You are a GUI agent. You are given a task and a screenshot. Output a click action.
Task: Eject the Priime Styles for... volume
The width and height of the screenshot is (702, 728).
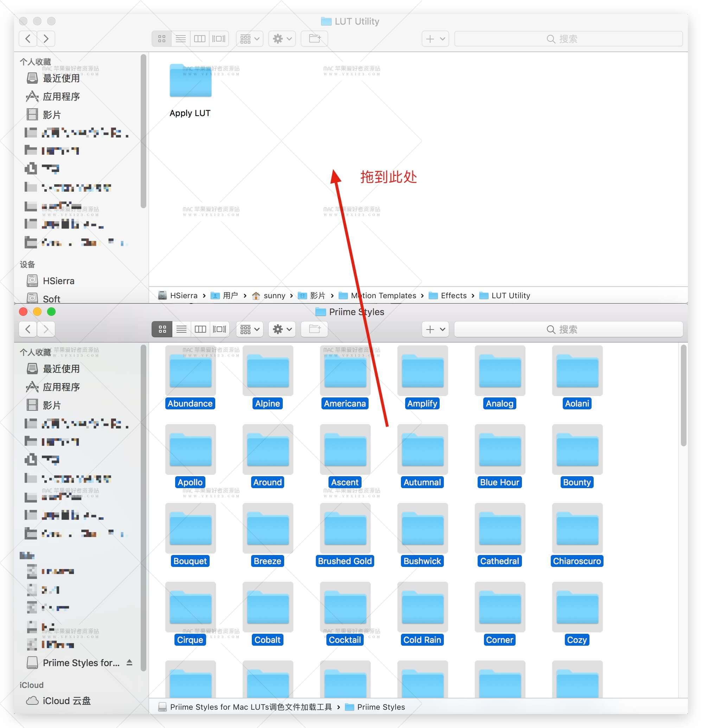tap(129, 663)
